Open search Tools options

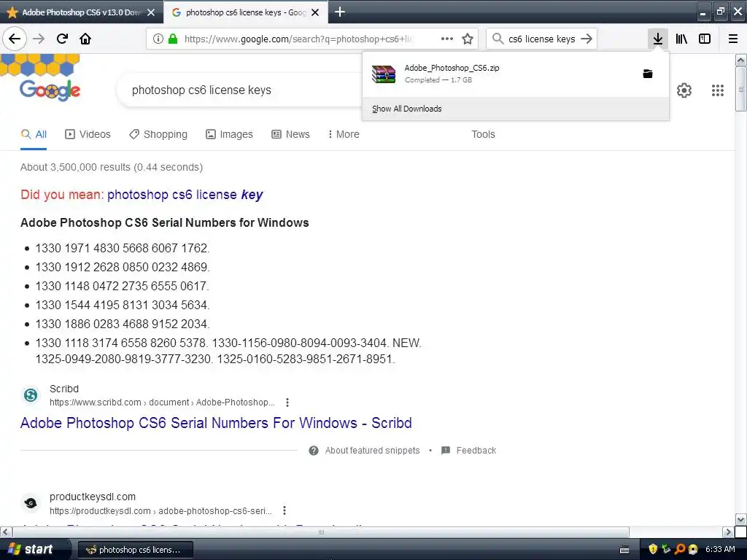coord(483,134)
